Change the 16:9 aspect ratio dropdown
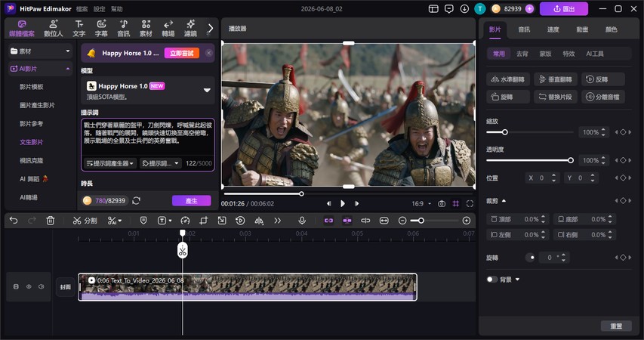Viewport: 644px width, 340px height. click(x=421, y=203)
